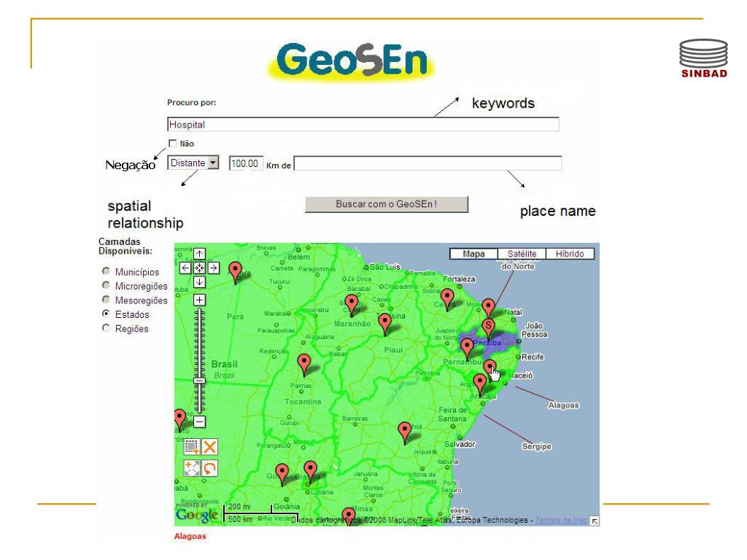Click the Recife city label on map

(x=533, y=357)
